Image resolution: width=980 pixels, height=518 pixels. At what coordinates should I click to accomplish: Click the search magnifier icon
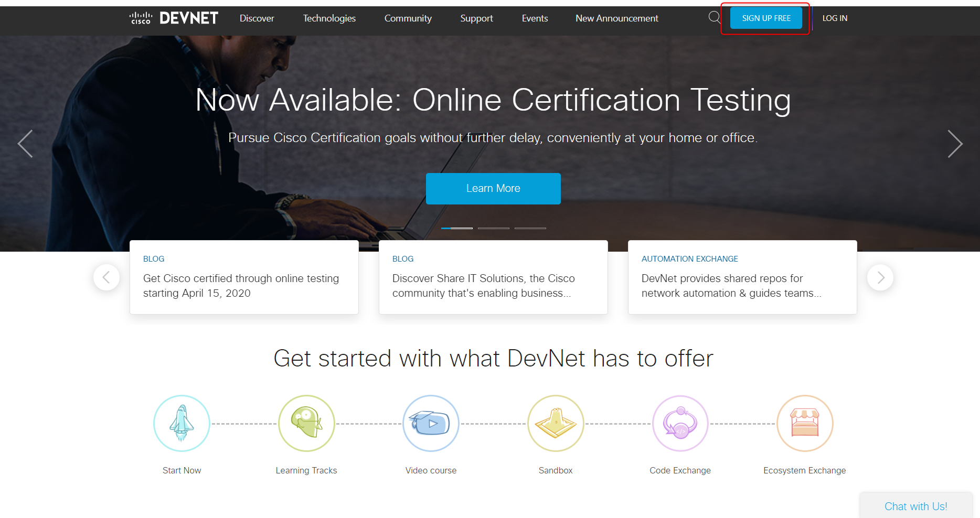point(715,17)
